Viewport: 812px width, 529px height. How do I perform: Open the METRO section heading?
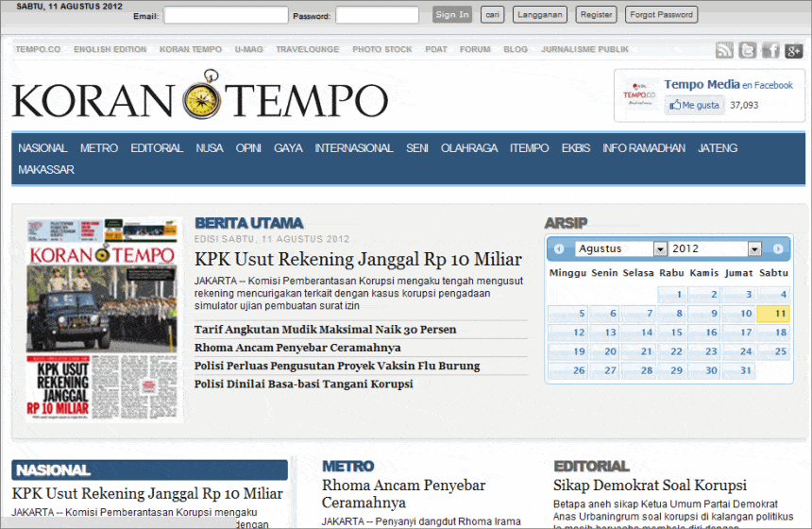pos(348,467)
